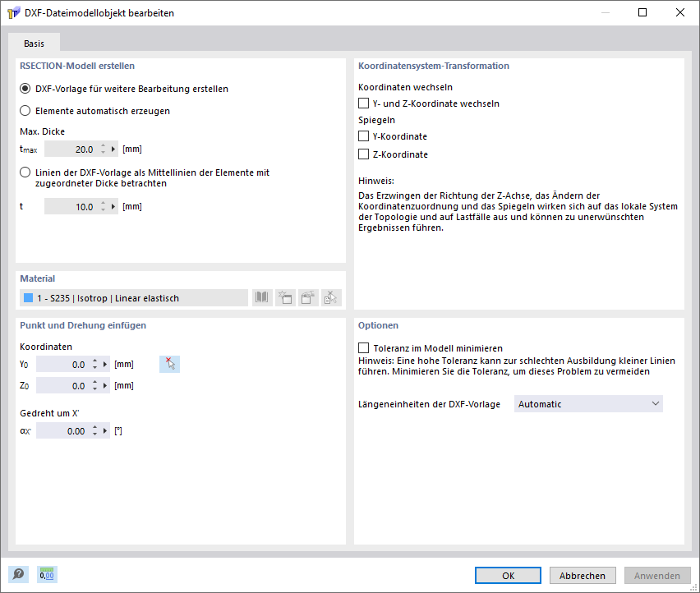The image size is (700, 593).
Task: Expand Z0 coordinate options arrow
Action: (105, 385)
